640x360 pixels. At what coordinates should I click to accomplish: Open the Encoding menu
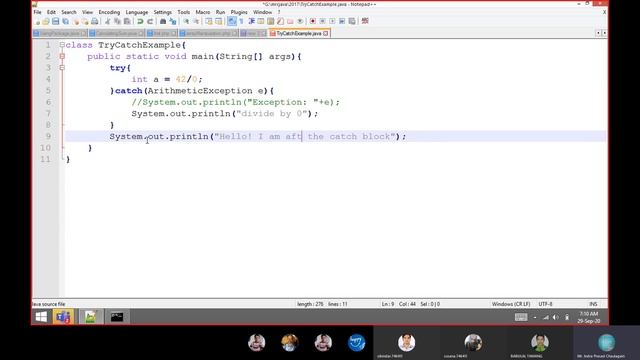pos(109,12)
